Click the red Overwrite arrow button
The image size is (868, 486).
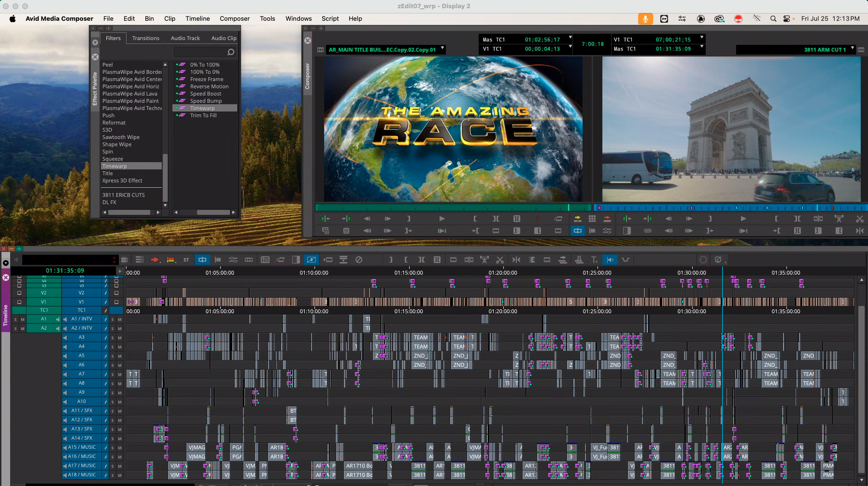pyautogui.click(x=607, y=219)
